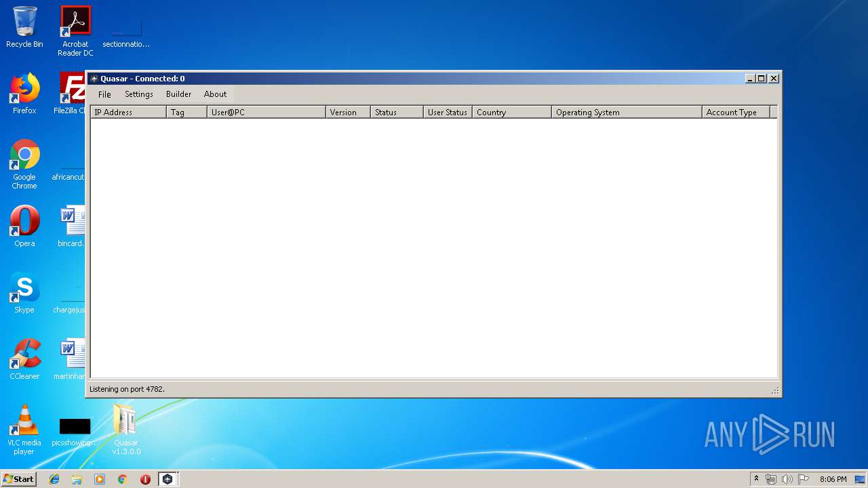The width and height of the screenshot is (868, 488).
Task: Show hidden system tray icons
Action: pos(756,479)
